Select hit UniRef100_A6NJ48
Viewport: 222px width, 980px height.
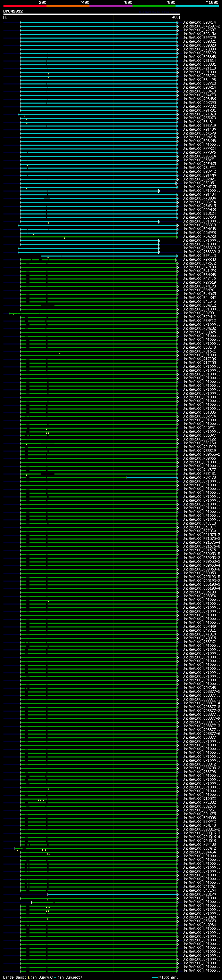click(199, 826)
